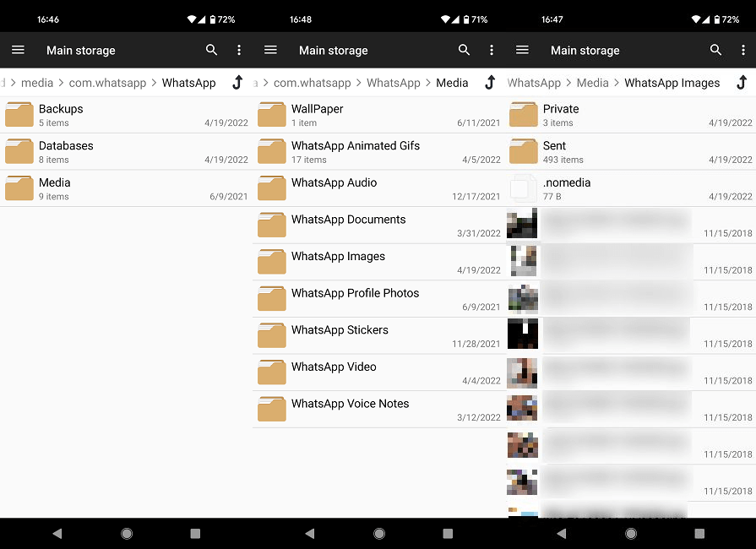Open the overflow menu in the left panel
This screenshot has height=549, width=756.
239,50
